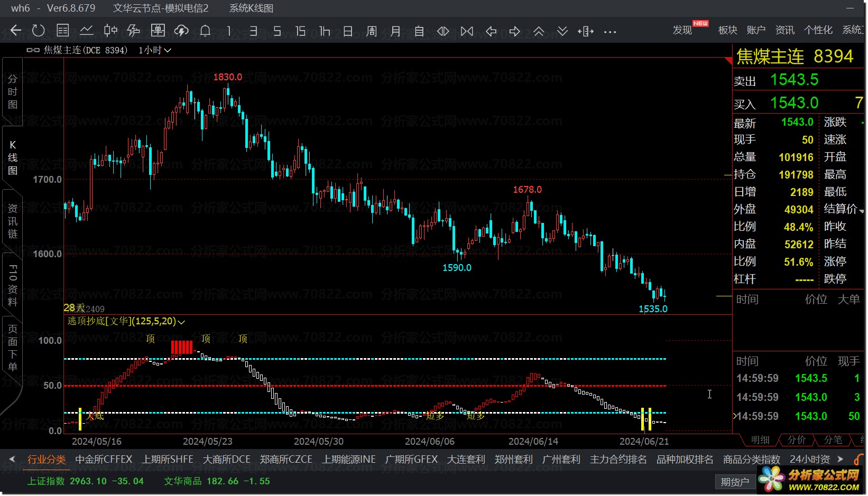Image resolution: width=868 pixels, height=496 pixels.
Task: Select the 明细 tab
Action: point(760,439)
